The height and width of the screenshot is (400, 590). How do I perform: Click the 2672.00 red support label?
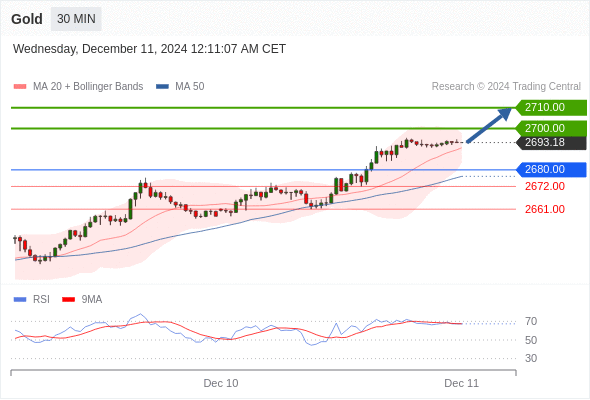click(x=545, y=186)
